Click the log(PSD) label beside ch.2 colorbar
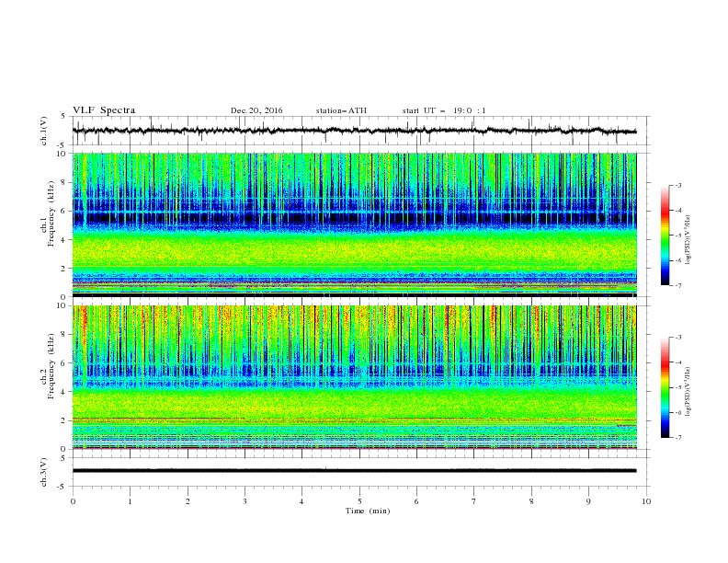728x563 pixels. click(x=688, y=391)
